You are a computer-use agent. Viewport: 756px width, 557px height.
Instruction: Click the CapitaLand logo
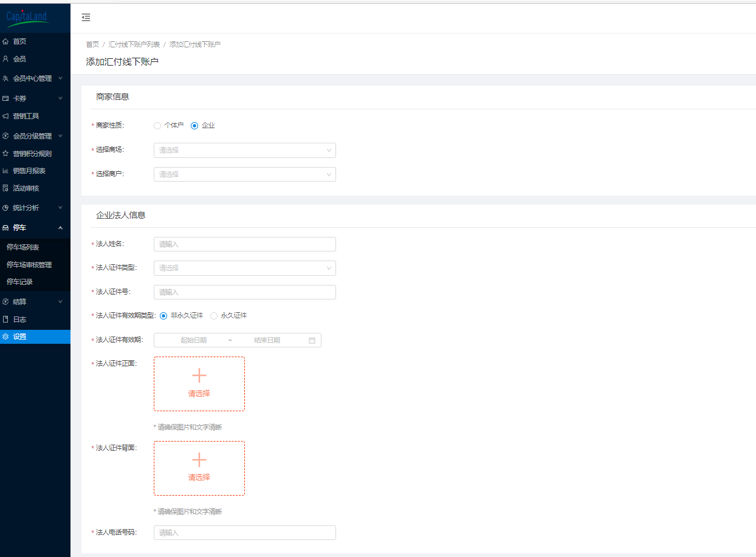tap(27, 17)
